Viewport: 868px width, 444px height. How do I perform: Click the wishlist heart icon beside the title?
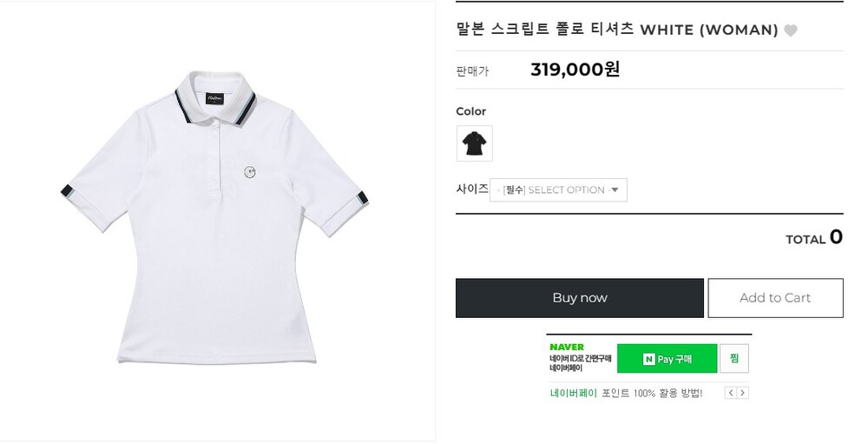790,30
